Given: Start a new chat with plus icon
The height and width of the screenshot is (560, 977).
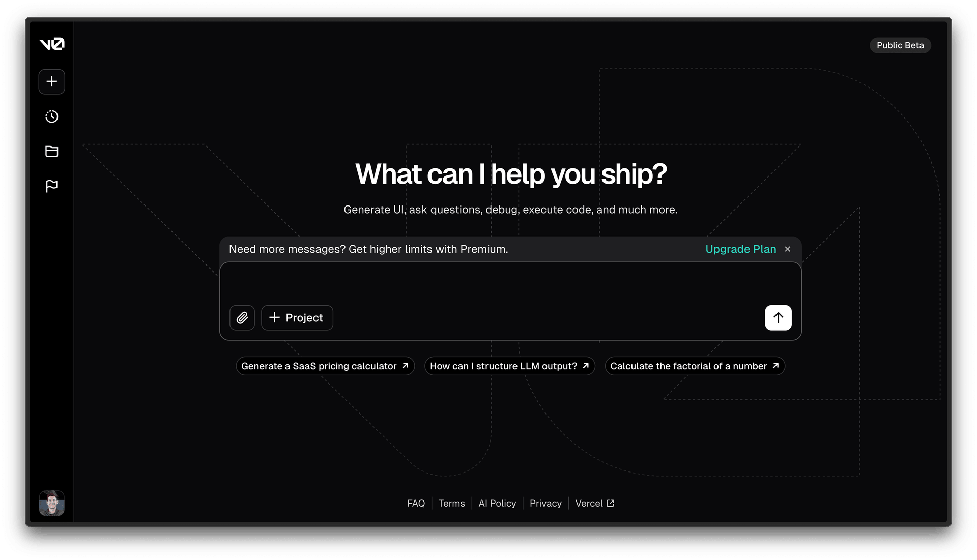Looking at the screenshot, I should (52, 82).
